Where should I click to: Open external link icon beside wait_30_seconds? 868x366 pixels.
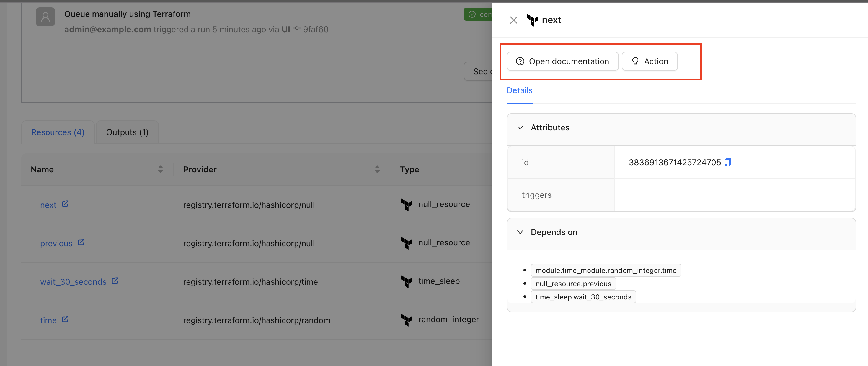(115, 281)
